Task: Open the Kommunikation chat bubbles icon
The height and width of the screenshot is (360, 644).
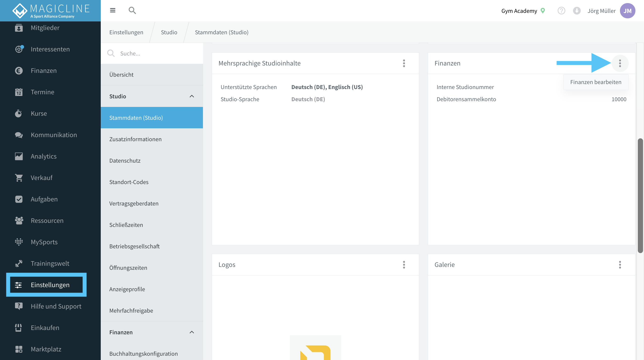Action: (19, 135)
